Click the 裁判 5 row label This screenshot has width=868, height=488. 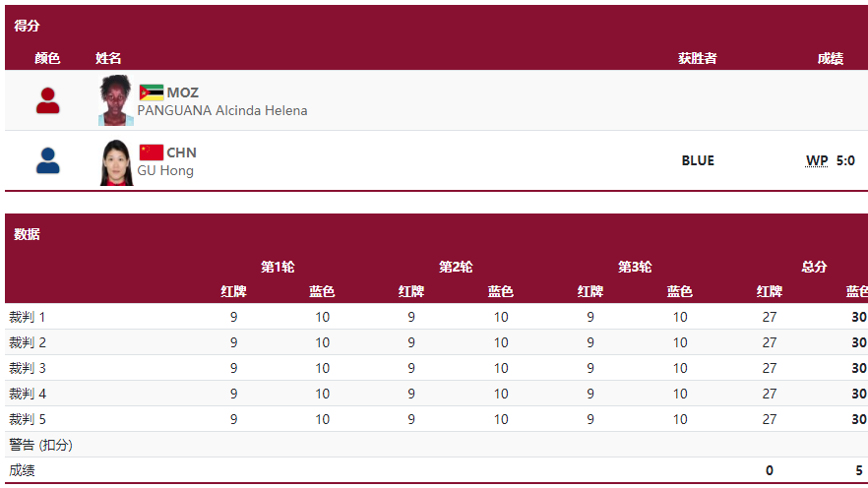click(28, 419)
